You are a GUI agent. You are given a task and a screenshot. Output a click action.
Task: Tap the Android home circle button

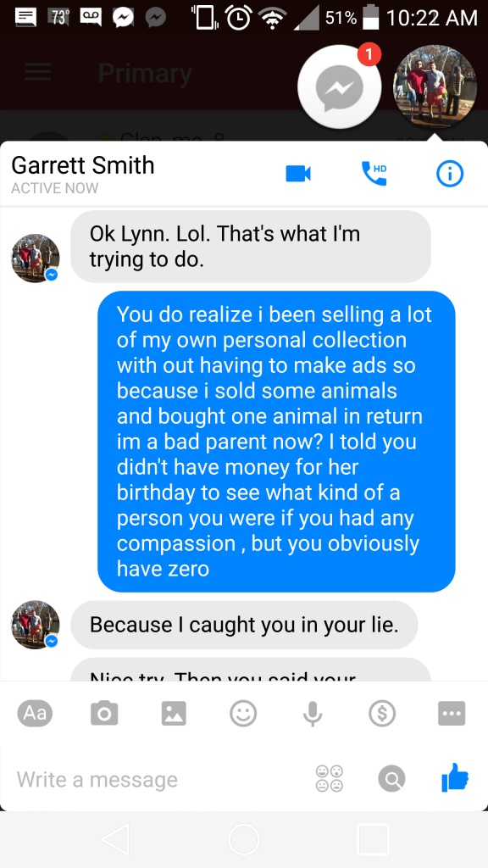[x=244, y=839]
